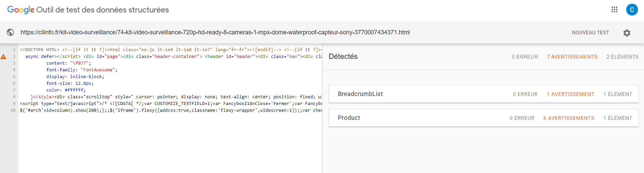This screenshot has width=644, height=173.
Task: Select line number 1 in the gutter
Action: click(x=14, y=50)
